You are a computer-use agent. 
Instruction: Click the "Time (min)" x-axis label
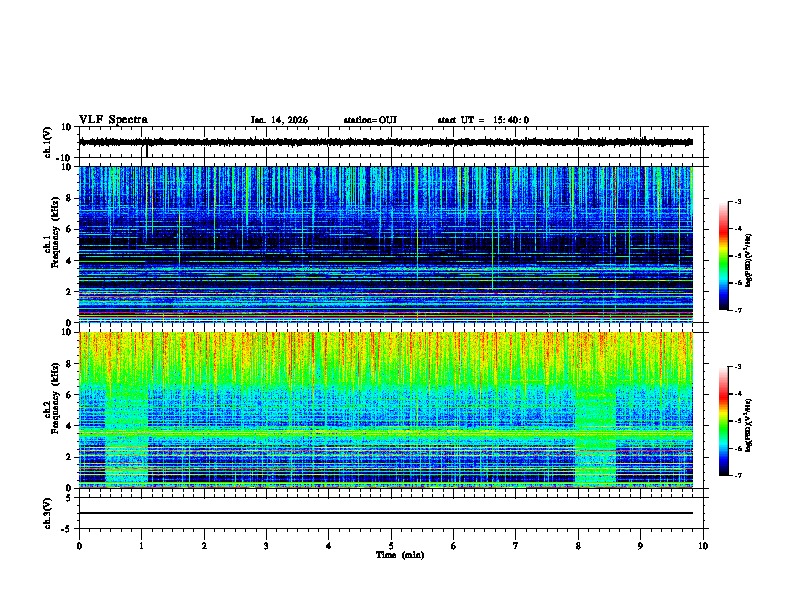tap(400, 555)
